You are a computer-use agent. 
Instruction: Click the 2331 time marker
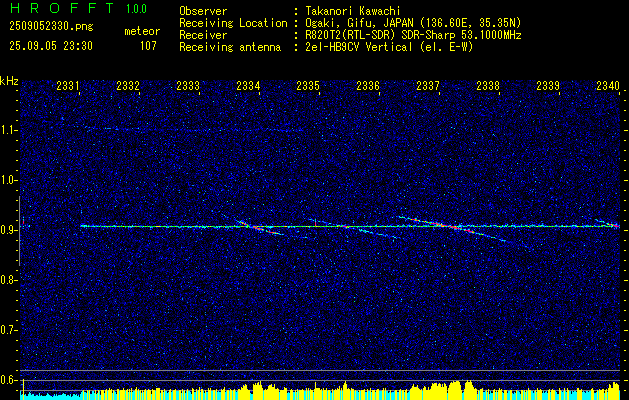coord(68,86)
